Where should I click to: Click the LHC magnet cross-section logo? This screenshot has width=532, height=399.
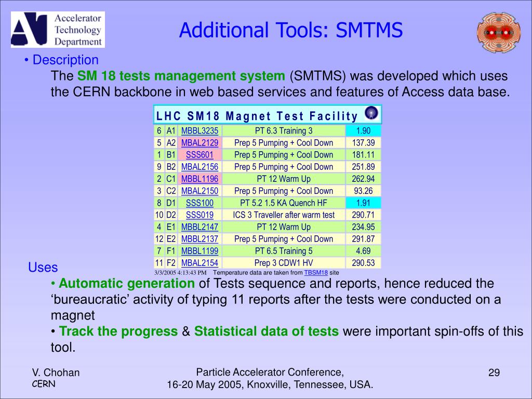point(498,33)
